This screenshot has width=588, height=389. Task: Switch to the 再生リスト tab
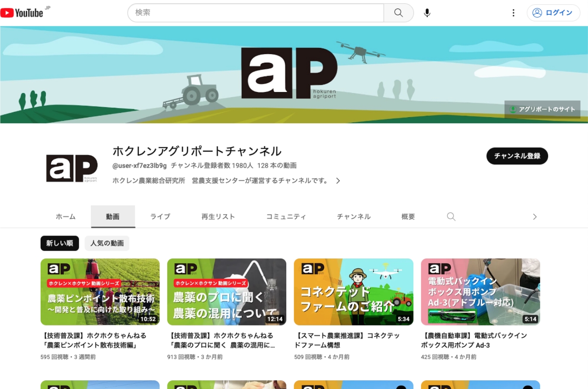coord(218,217)
